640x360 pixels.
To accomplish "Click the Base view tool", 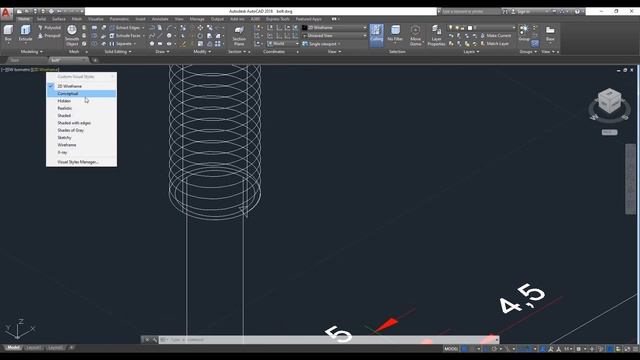I will (550, 33).
